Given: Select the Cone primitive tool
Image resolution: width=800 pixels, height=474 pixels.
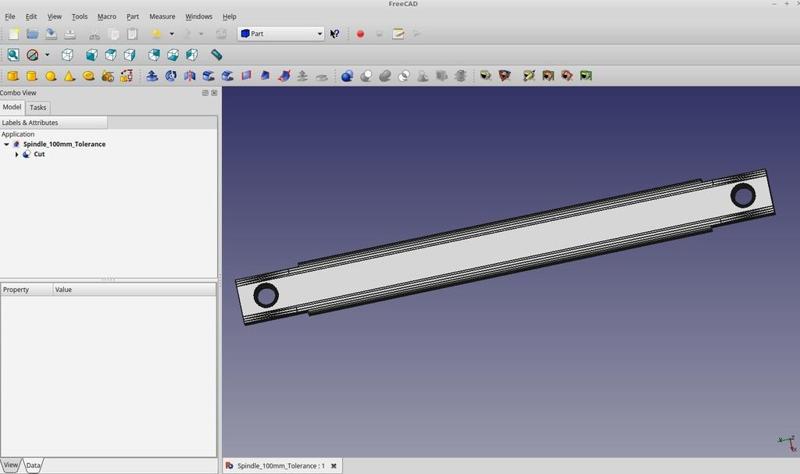Looking at the screenshot, I should coord(70,76).
